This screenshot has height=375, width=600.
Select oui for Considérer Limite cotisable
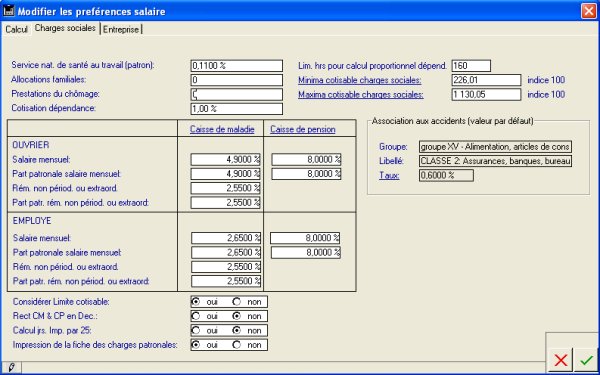[196, 302]
